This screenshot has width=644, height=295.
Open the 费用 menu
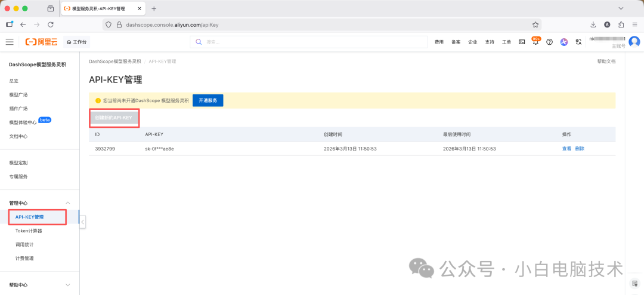[439, 42]
